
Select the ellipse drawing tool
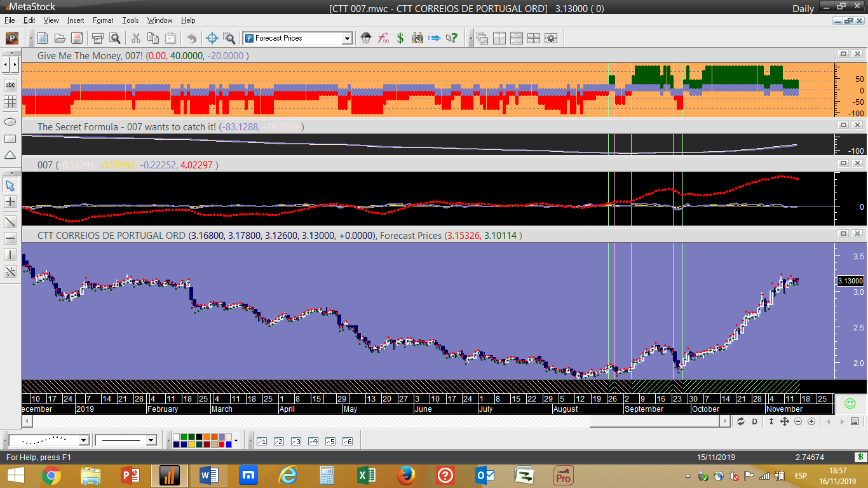pos(10,121)
